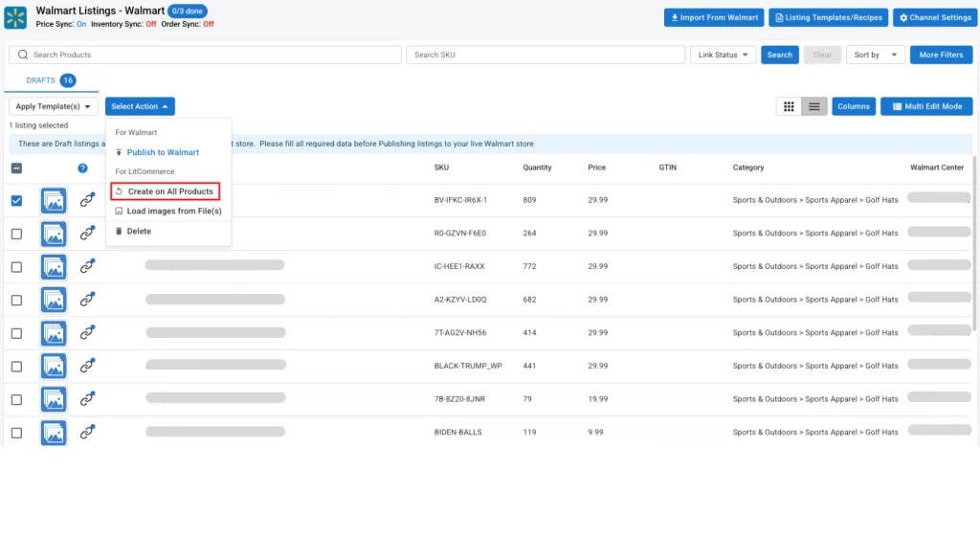Image resolution: width=980 pixels, height=560 pixels.
Task: Click the Walmart Center column header
Action: (937, 168)
